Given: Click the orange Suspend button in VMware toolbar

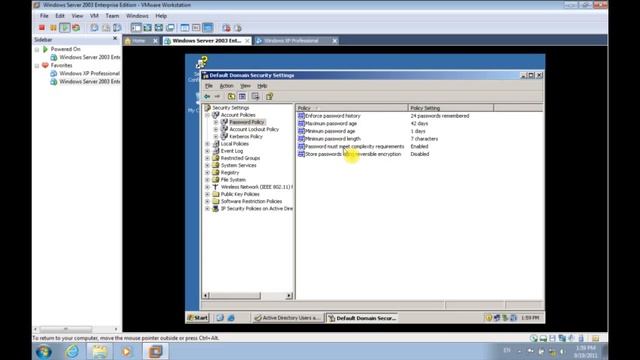Looking at the screenshot, I should [x=53, y=28].
